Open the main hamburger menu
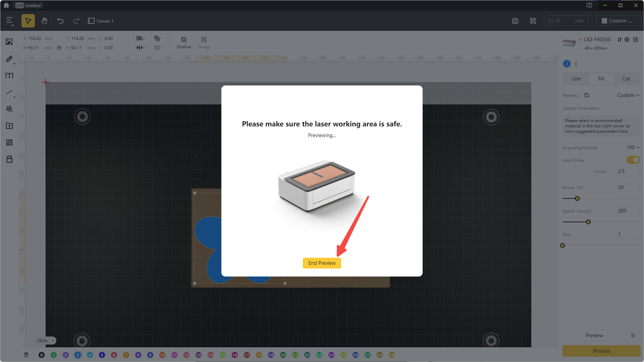The width and height of the screenshot is (644, 362). click(x=10, y=21)
